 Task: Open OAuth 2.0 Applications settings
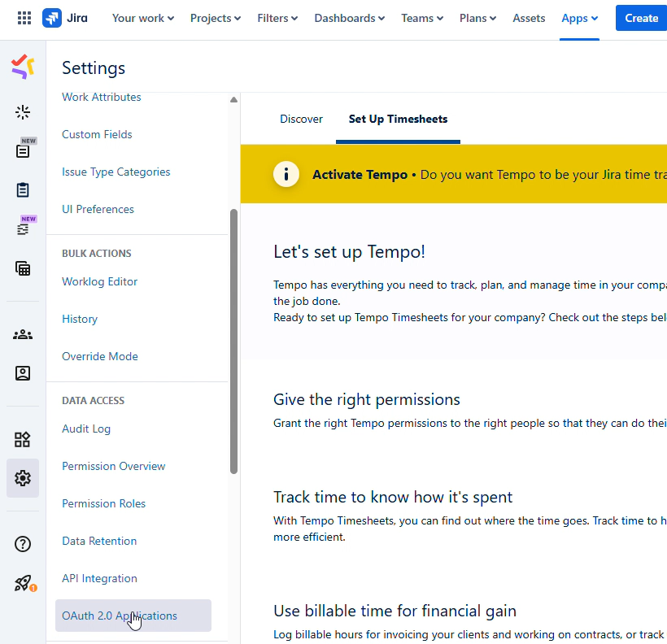point(133,616)
